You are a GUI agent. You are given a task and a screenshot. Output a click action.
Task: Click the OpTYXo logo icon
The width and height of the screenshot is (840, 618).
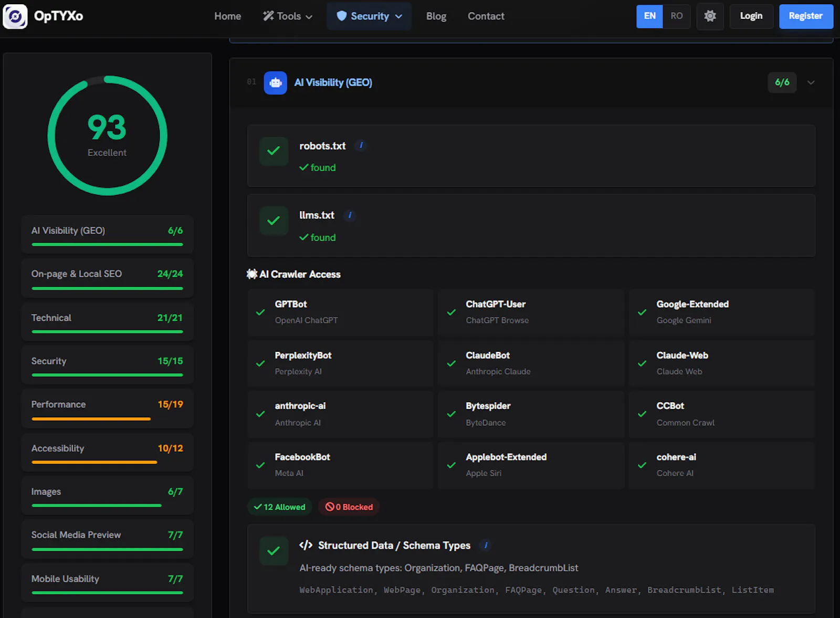pyautogui.click(x=15, y=16)
